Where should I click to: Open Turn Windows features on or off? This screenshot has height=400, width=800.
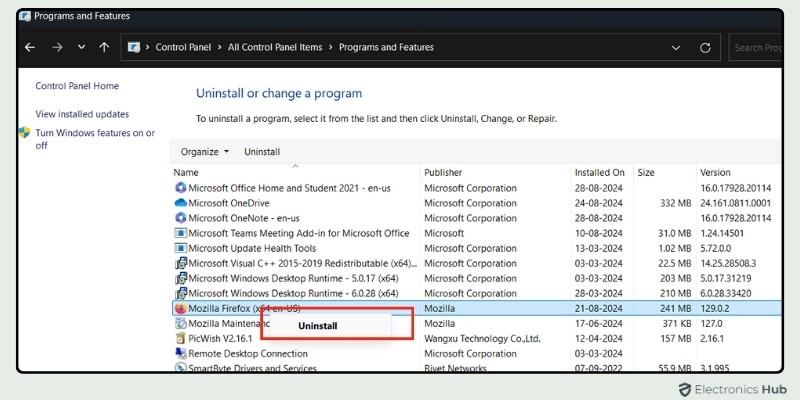point(95,139)
